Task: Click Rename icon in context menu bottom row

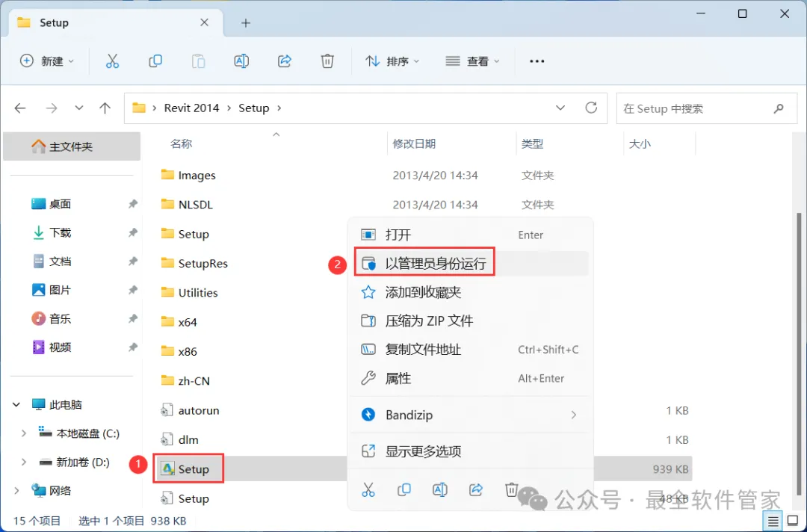Action: click(x=440, y=490)
